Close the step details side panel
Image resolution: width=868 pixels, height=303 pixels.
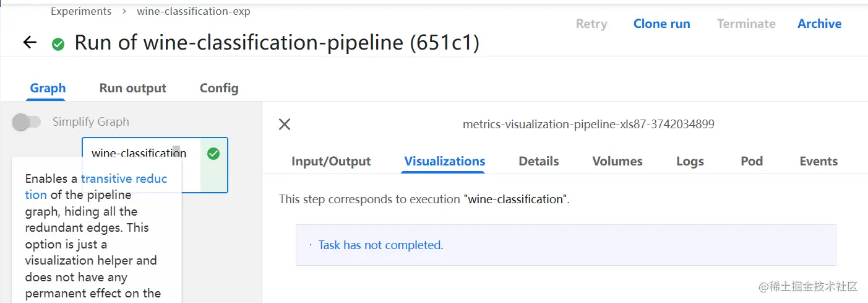[x=285, y=125]
